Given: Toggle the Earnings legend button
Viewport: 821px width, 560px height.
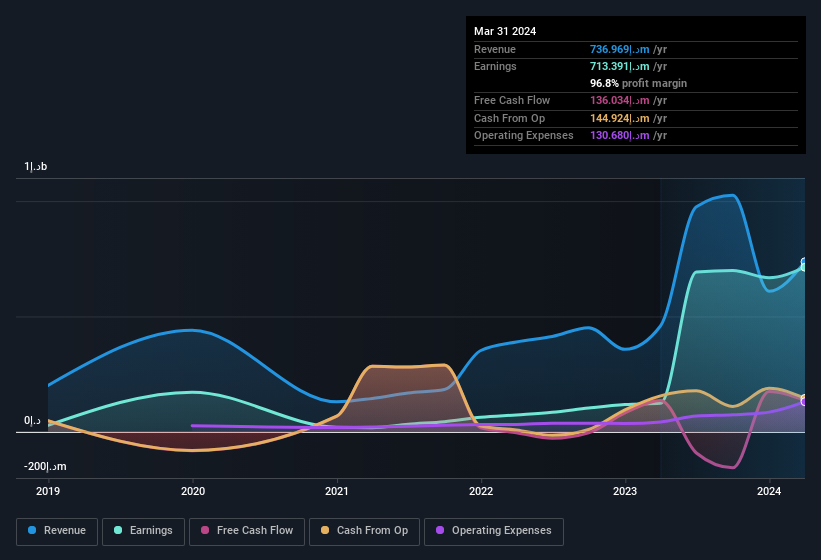Looking at the screenshot, I should (x=143, y=531).
